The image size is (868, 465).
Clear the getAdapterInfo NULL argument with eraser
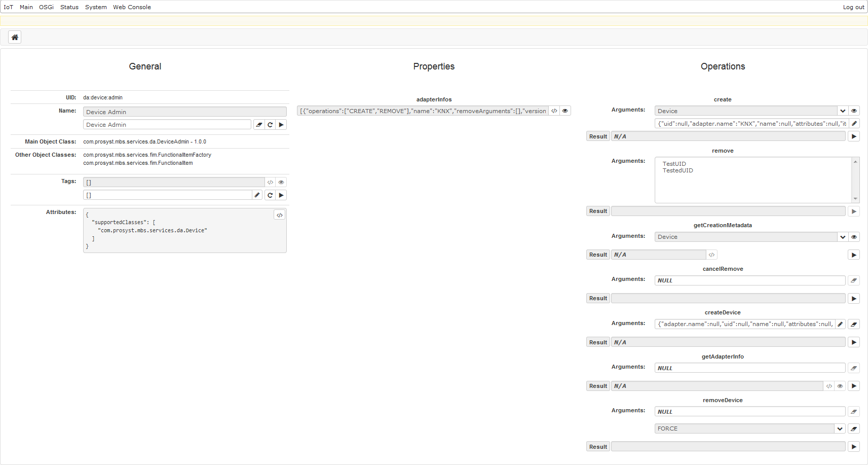[854, 368]
